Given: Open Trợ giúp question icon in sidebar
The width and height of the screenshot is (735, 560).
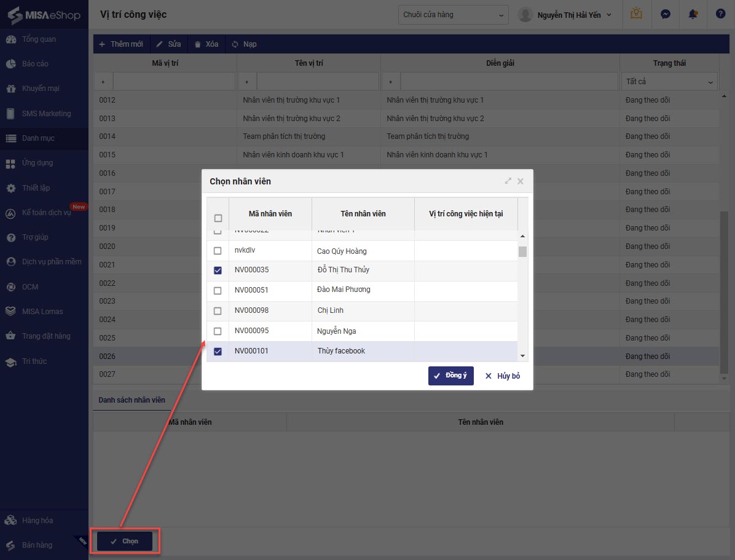Looking at the screenshot, I should (11, 238).
